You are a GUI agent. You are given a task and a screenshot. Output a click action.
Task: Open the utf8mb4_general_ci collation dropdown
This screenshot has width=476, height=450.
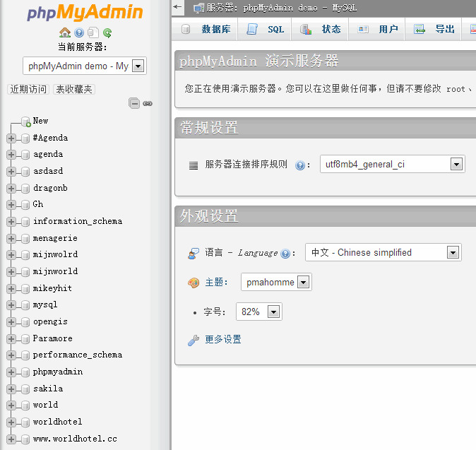tap(392, 165)
